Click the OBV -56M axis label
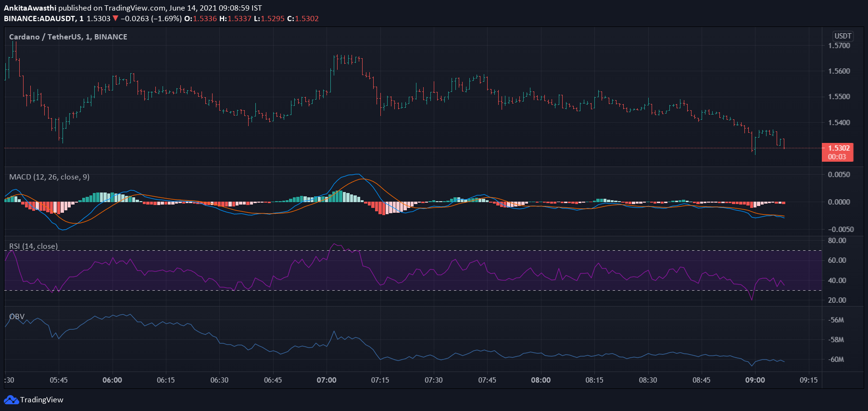The height and width of the screenshot is (411, 868). 836,320
